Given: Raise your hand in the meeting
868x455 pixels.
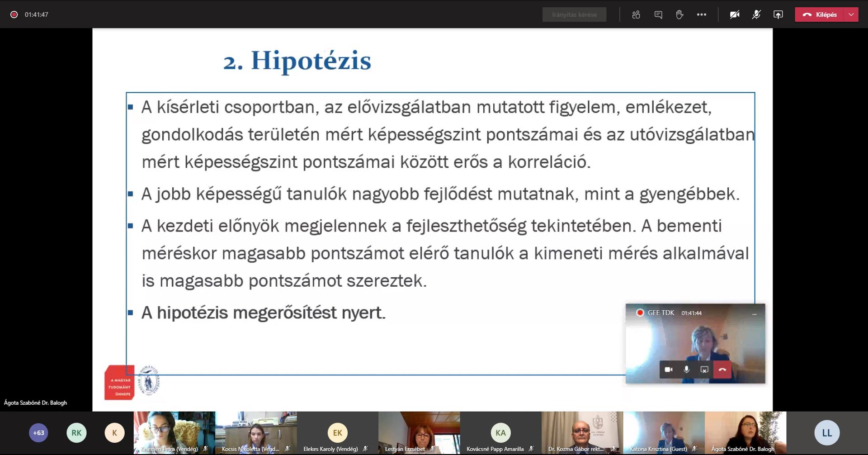Looking at the screenshot, I should (679, 14).
